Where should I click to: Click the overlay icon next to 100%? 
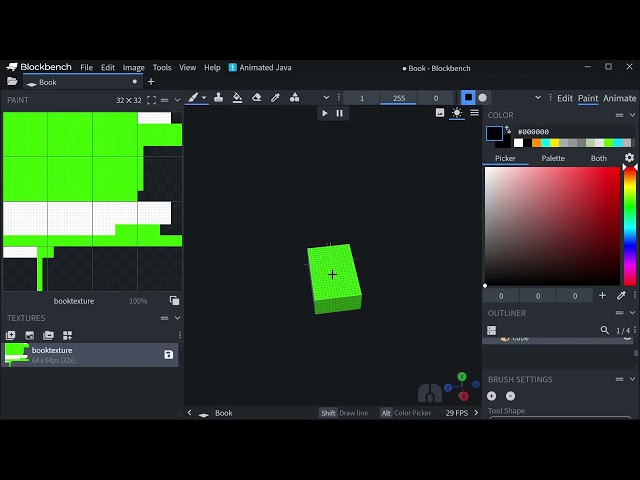[x=174, y=301]
